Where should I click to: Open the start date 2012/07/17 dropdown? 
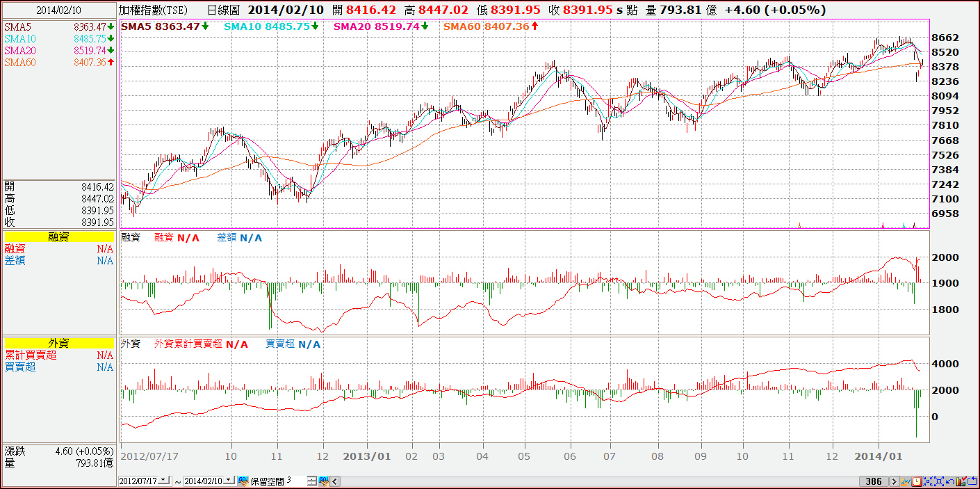[x=163, y=481]
